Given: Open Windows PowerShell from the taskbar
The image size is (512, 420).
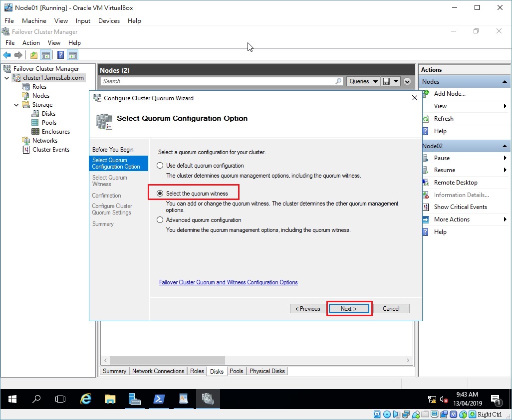Looking at the screenshot, I should pos(160,399).
